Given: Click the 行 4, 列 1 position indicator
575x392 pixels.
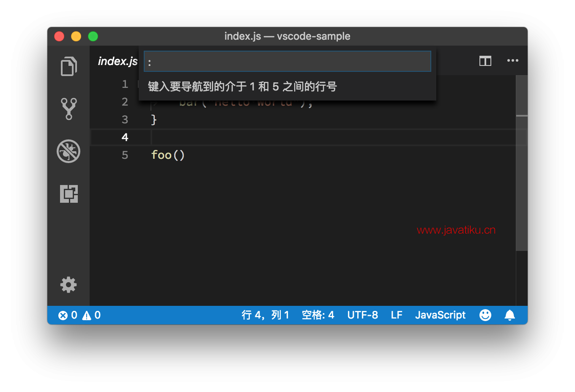Looking at the screenshot, I should point(266,315).
